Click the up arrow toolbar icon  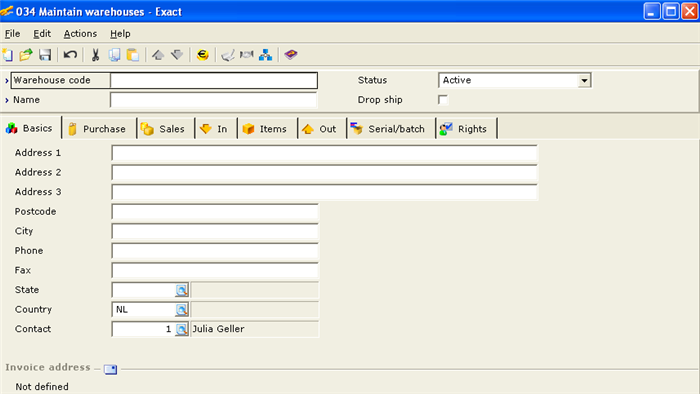coord(158,55)
